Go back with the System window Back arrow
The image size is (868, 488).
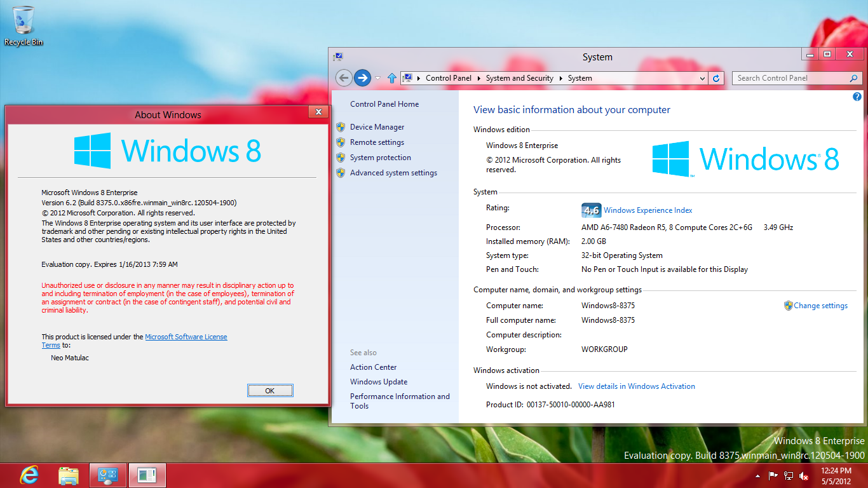click(344, 78)
